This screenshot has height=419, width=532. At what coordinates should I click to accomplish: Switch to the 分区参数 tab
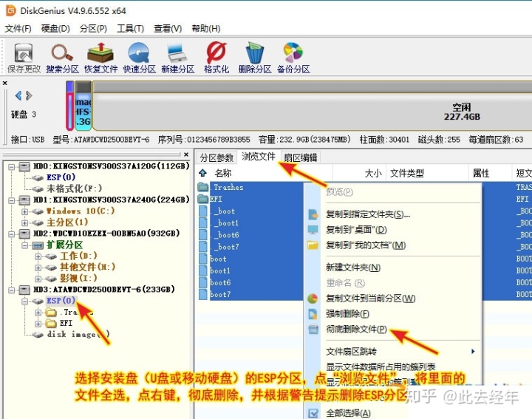(216, 157)
